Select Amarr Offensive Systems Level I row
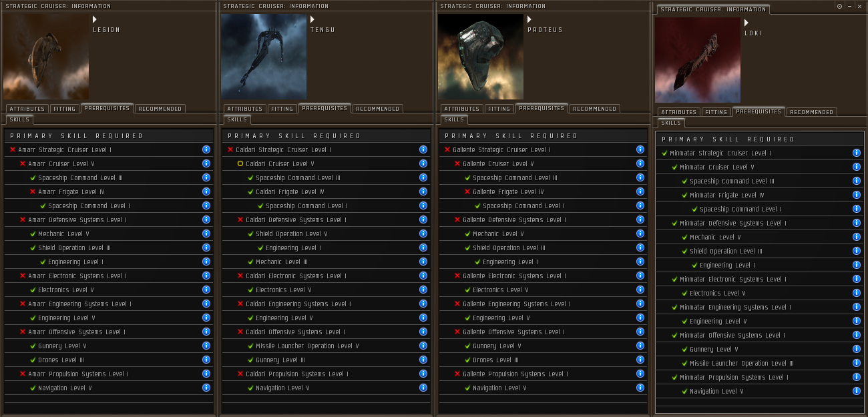 click(x=109, y=332)
